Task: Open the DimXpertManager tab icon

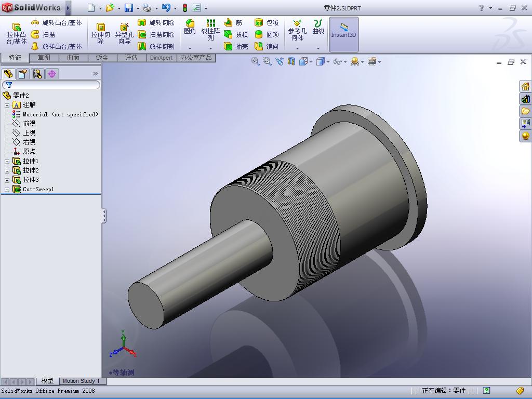Action: click(52, 74)
